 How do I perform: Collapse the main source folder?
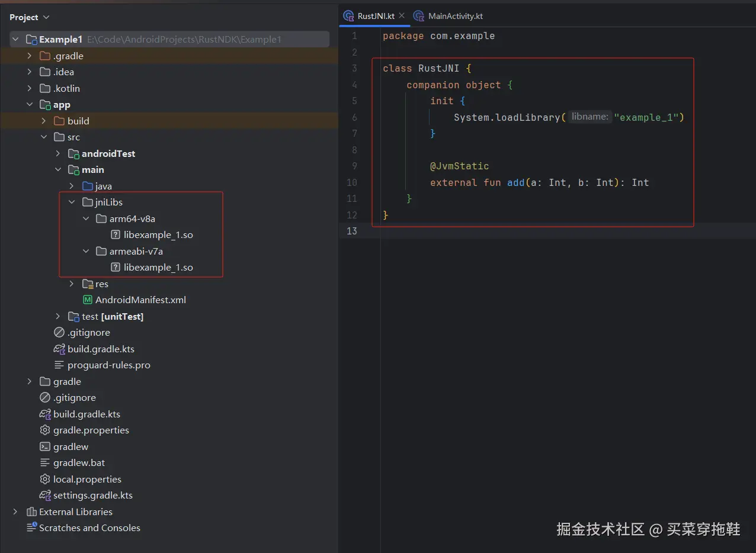pyautogui.click(x=58, y=169)
